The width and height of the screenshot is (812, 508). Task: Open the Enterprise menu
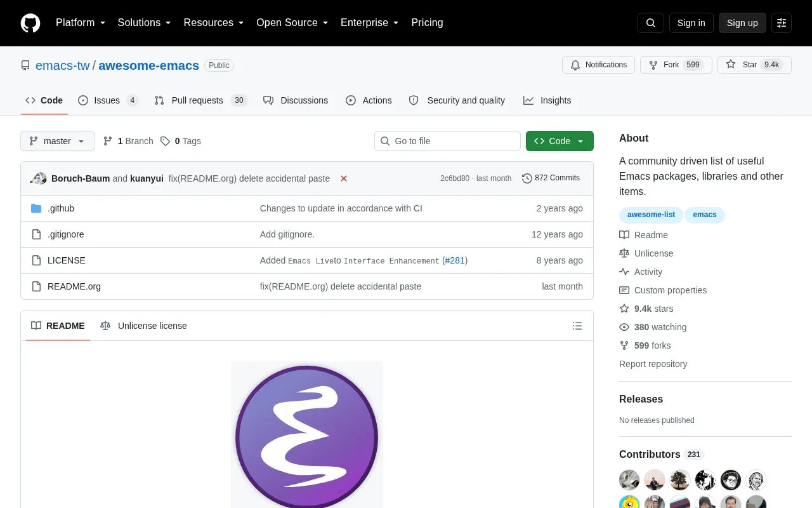[x=370, y=23]
